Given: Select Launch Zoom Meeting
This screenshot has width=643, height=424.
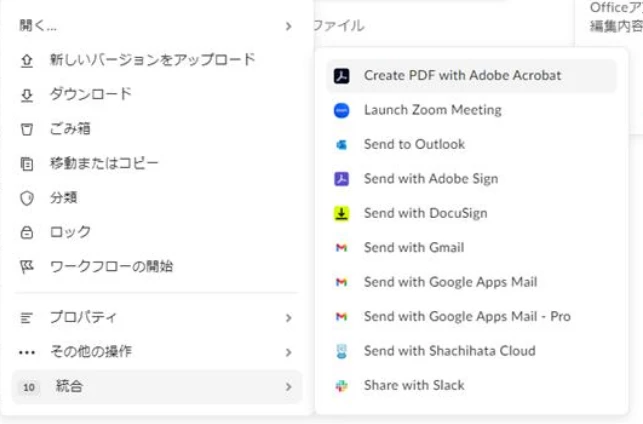Looking at the screenshot, I should point(472,110).
